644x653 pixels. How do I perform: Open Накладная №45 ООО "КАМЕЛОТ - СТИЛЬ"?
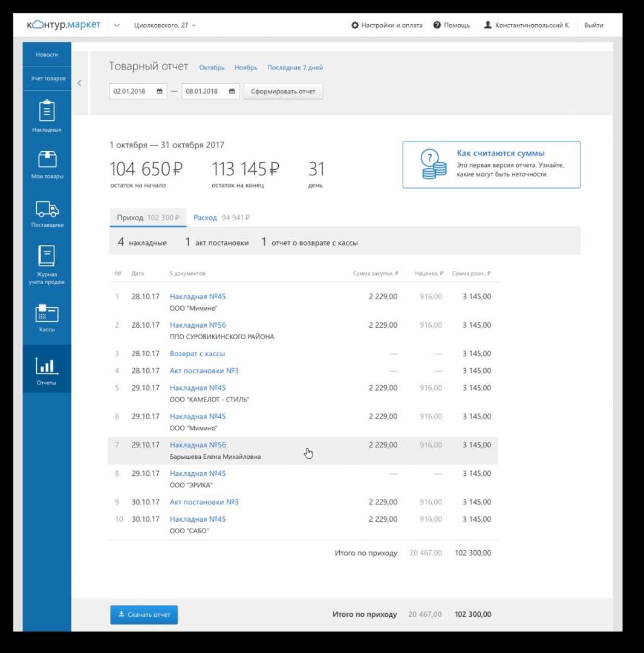[x=198, y=388]
